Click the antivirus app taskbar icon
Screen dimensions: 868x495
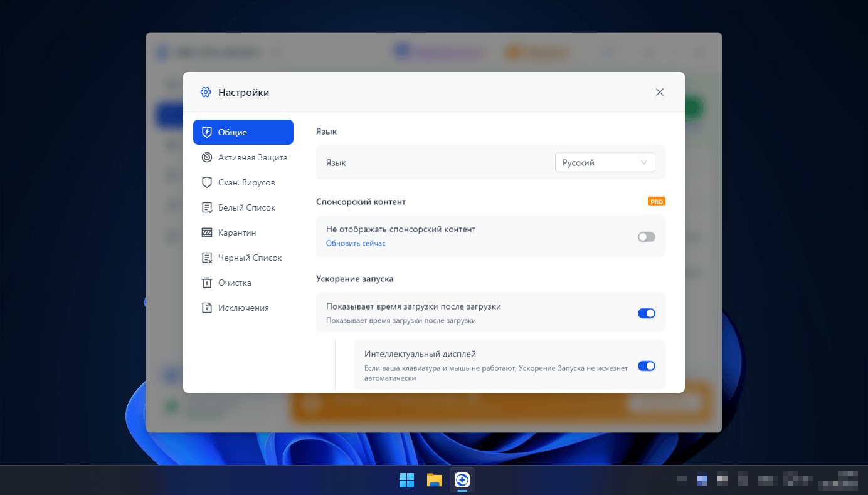(x=462, y=480)
